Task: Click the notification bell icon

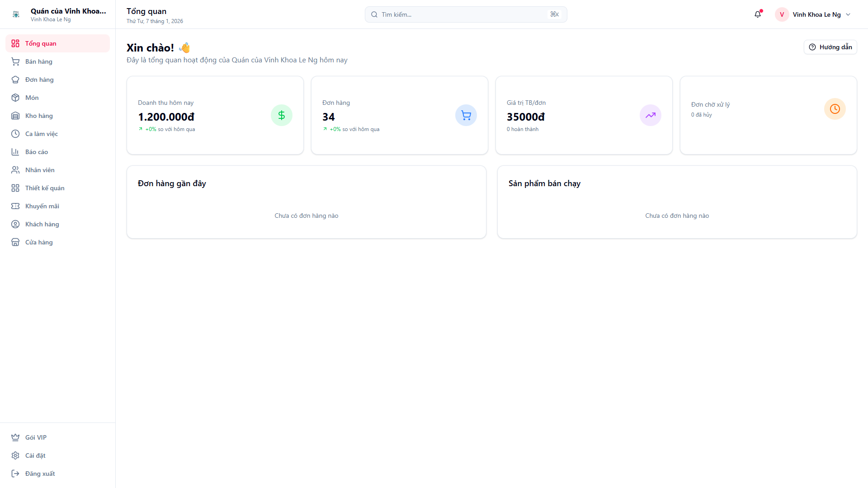Action: click(758, 14)
